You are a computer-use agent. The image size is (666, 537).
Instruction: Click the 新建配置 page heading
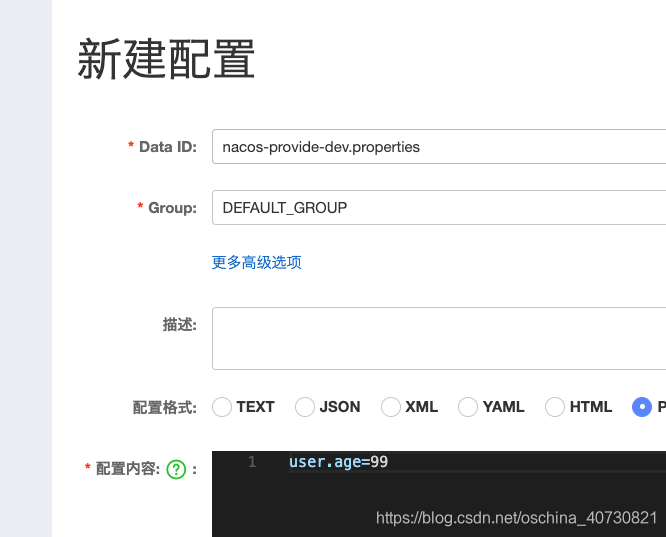166,59
